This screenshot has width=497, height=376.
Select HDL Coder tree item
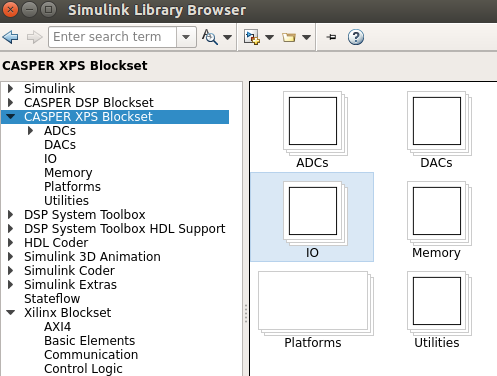(x=56, y=243)
